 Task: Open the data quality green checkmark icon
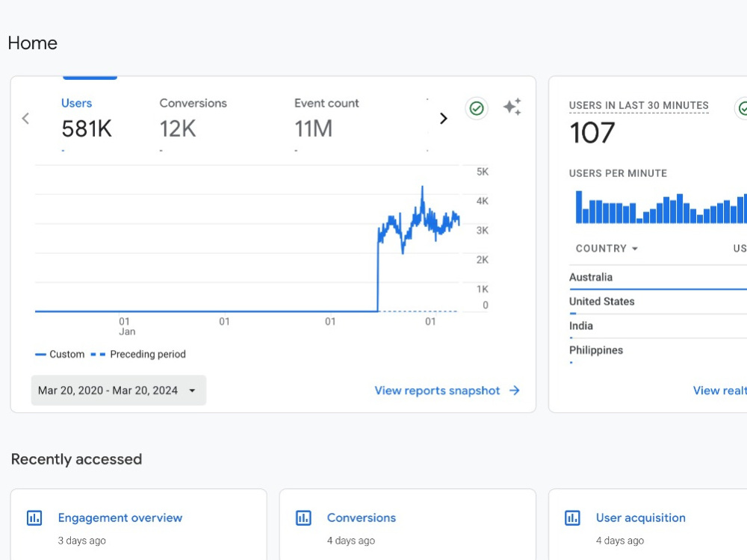(x=477, y=108)
